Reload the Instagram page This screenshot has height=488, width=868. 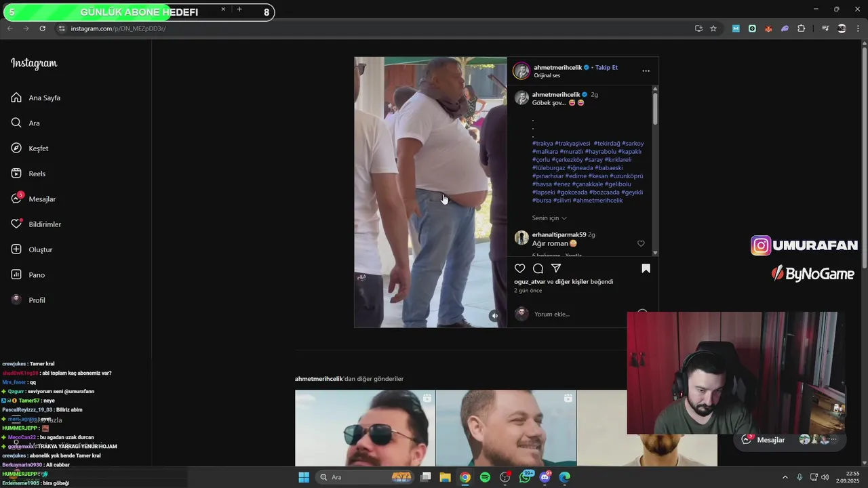pyautogui.click(x=42, y=28)
